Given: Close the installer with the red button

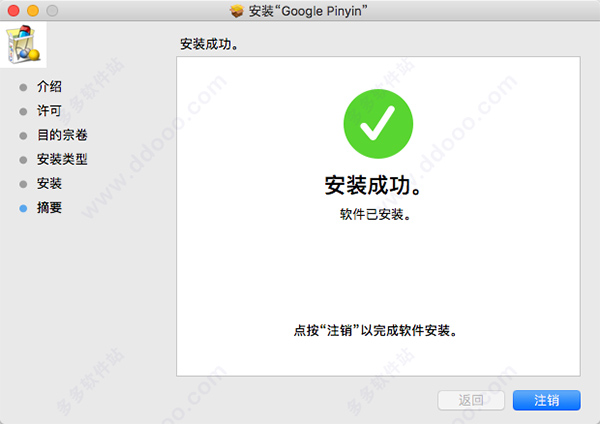Looking at the screenshot, I should [14, 11].
